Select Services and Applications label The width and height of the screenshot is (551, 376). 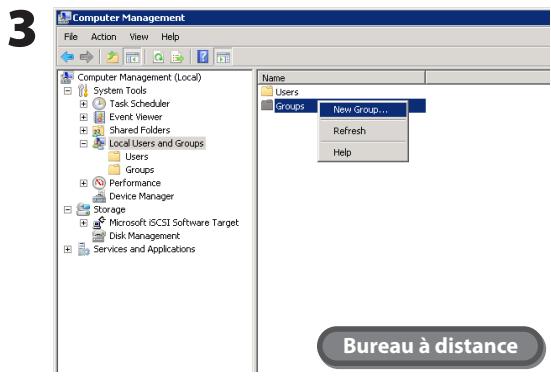[144, 249]
